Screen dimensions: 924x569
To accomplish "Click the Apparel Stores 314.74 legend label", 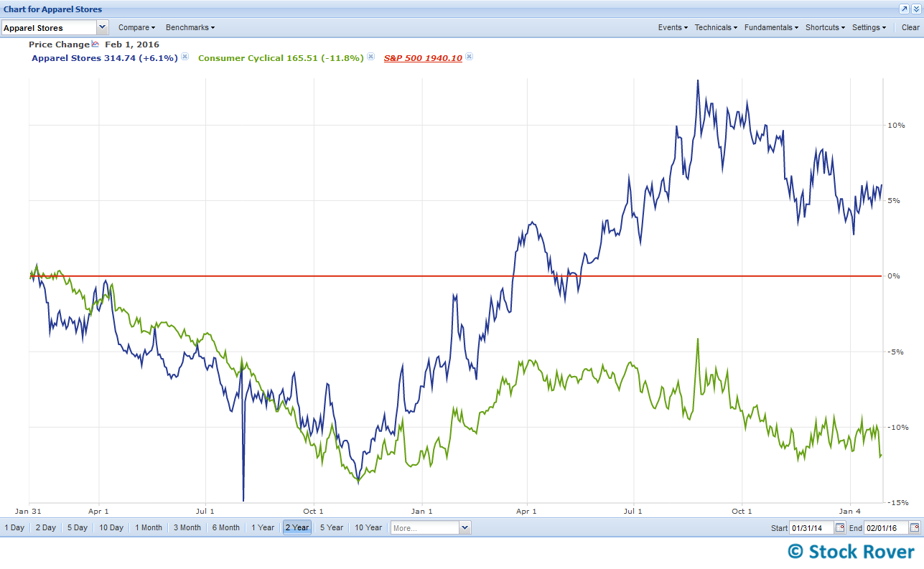I will 105,58.
